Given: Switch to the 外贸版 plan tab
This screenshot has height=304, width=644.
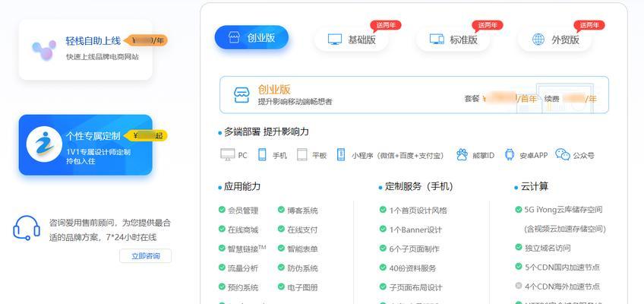Looking at the screenshot, I should coord(554,40).
